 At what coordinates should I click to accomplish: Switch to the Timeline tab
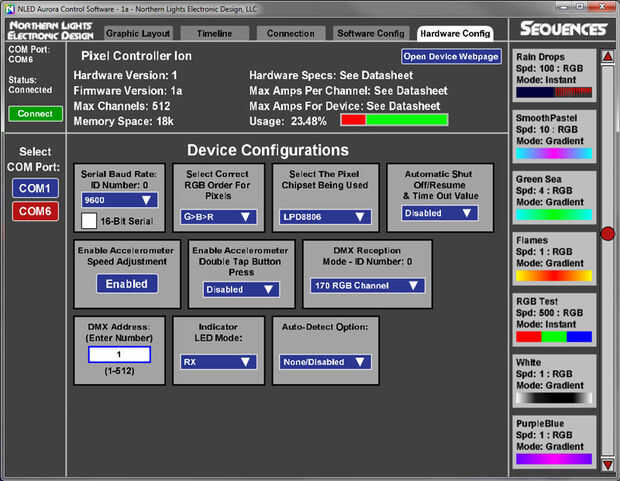[x=215, y=34]
